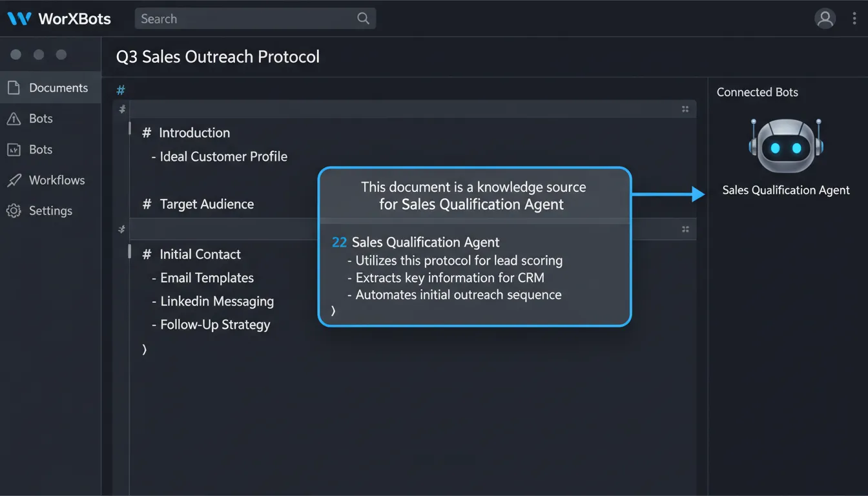Click the lightning icon beside the second block
The height and width of the screenshot is (496, 868).
click(x=121, y=229)
